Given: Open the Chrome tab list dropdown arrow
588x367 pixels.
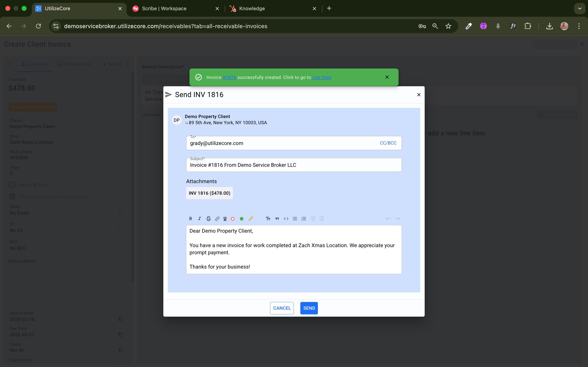Looking at the screenshot, I should pos(579,9).
